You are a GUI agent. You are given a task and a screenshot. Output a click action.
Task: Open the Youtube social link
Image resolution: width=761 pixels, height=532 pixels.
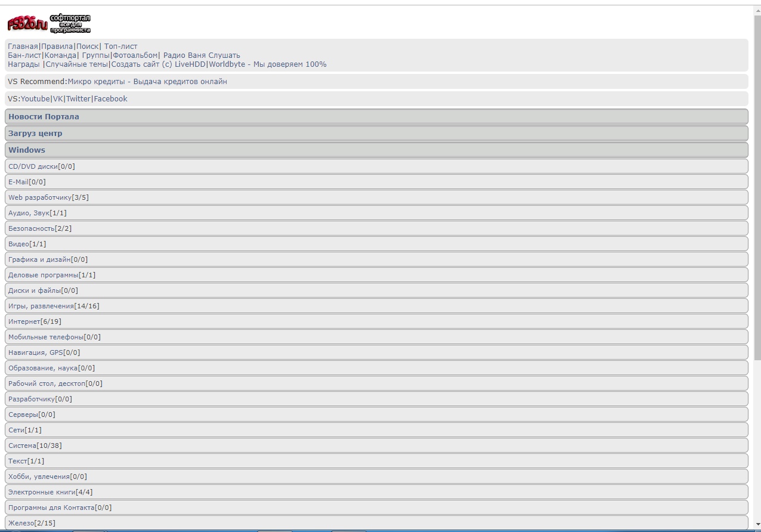(35, 99)
